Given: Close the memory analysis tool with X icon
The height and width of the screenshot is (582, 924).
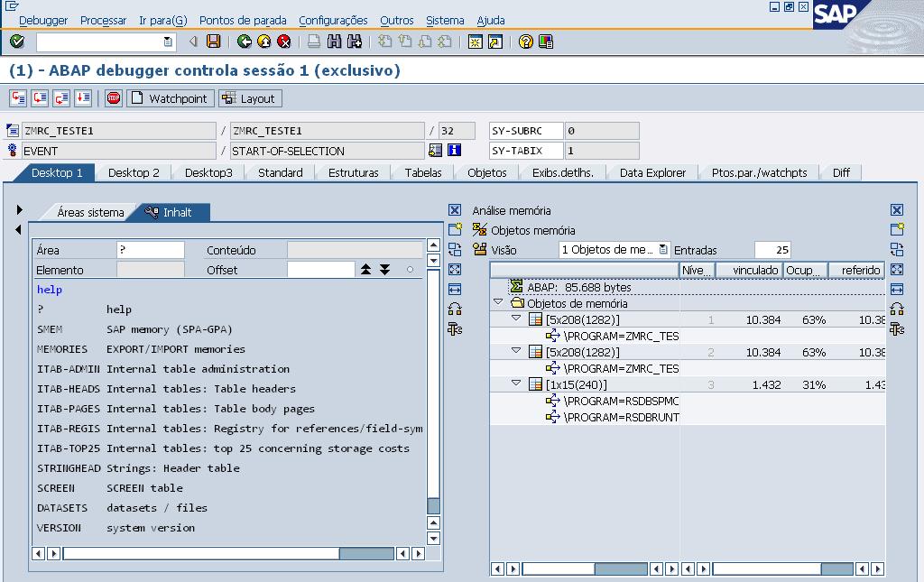Looking at the screenshot, I should point(896,210).
